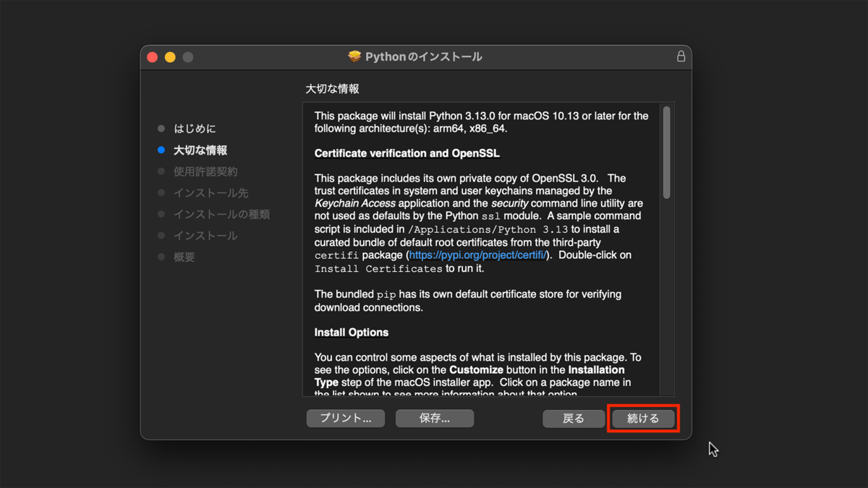868x488 pixels.
Task: Select the インストール step in sidebar
Action: [x=205, y=236]
